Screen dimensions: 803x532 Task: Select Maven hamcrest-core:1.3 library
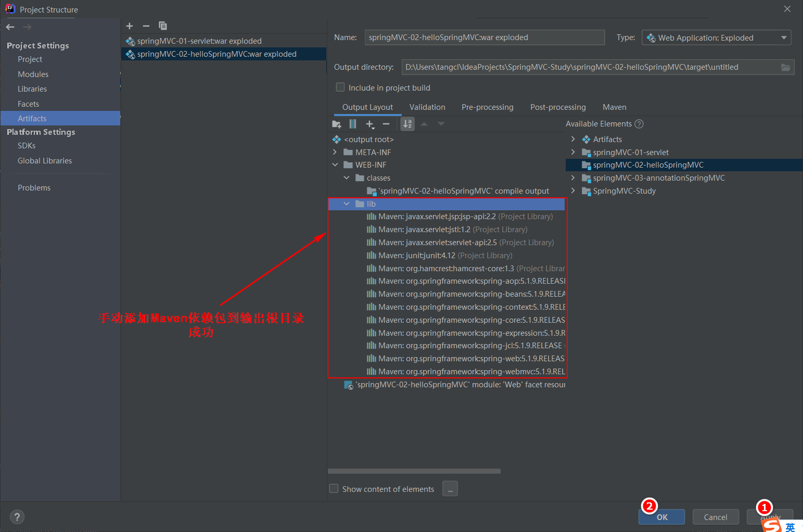465,269
